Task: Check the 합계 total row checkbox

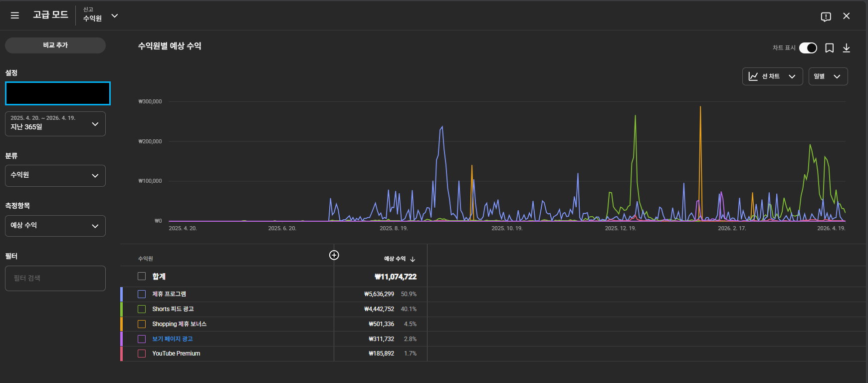Action: [142, 276]
